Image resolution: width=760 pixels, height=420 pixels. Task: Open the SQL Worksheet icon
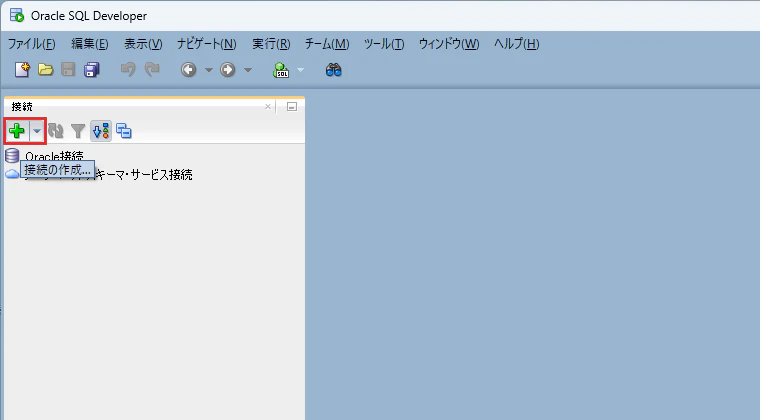[x=281, y=70]
